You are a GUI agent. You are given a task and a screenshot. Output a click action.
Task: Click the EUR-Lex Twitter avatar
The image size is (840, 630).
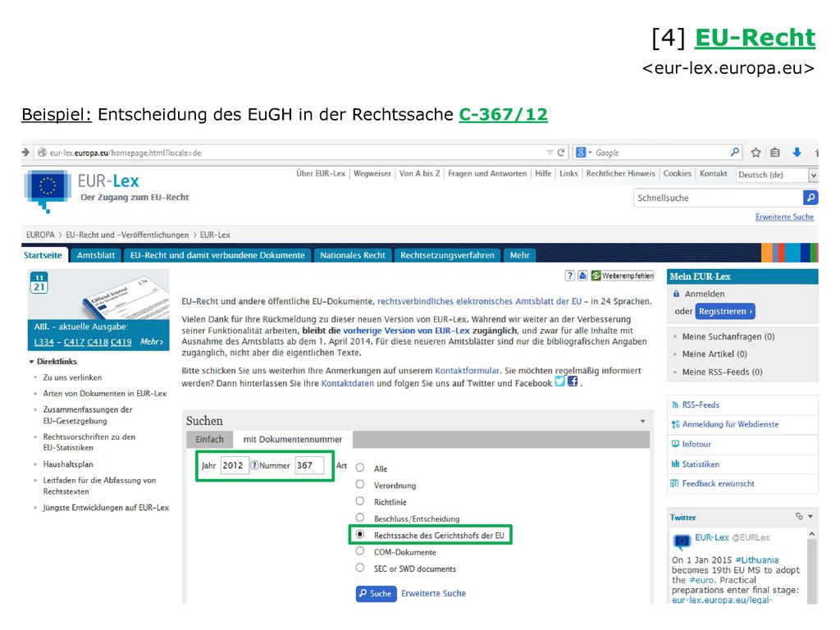682,541
